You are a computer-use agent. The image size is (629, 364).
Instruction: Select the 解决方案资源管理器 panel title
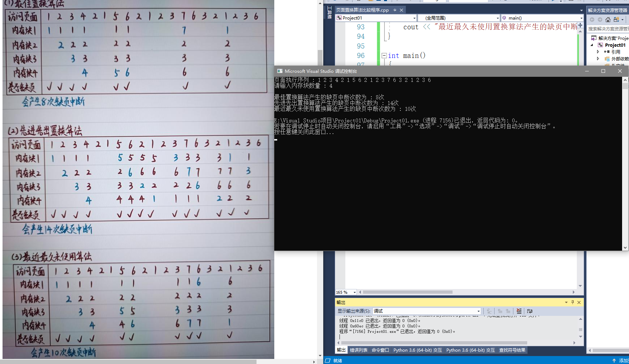coord(607,10)
